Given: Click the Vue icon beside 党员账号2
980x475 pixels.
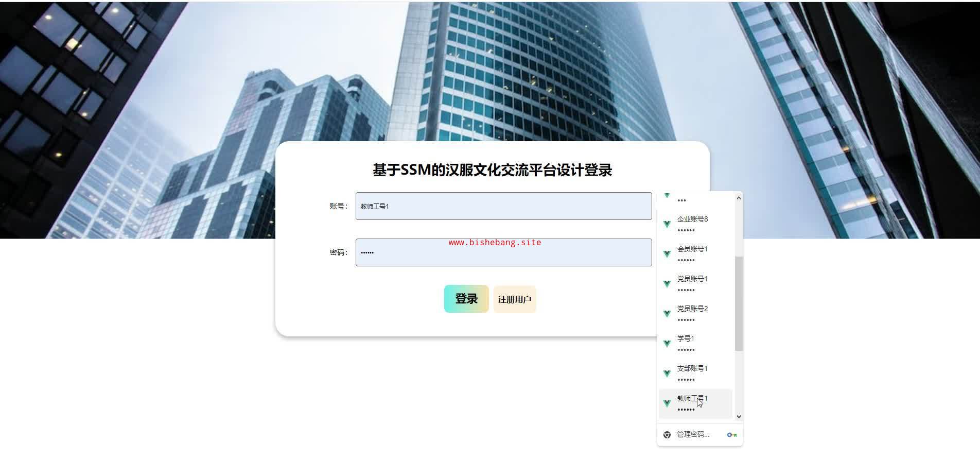Looking at the screenshot, I should pyautogui.click(x=667, y=314).
